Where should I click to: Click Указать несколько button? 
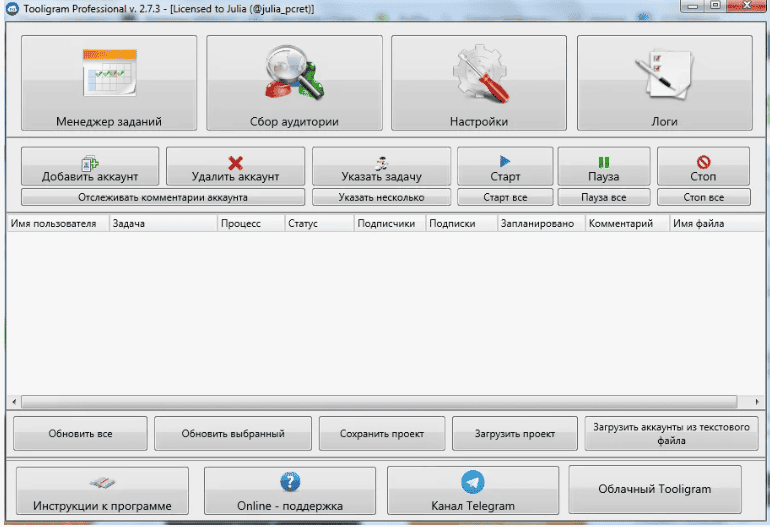(382, 197)
